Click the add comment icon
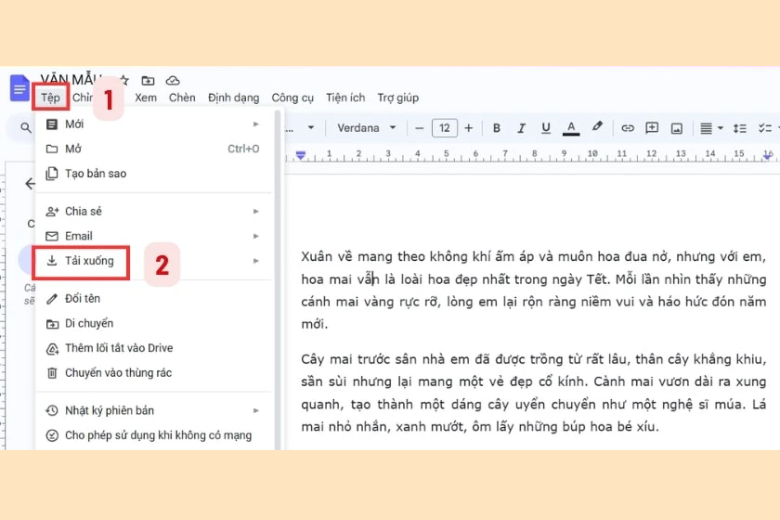The height and width of the screenshot is (520, 780). pyautogui.click(x=652, y=128)
